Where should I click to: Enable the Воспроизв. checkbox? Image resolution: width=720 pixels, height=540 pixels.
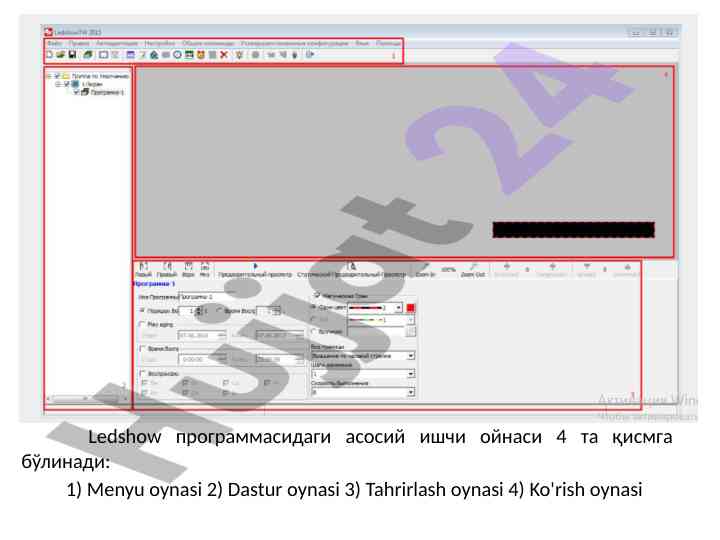point(143,373)
